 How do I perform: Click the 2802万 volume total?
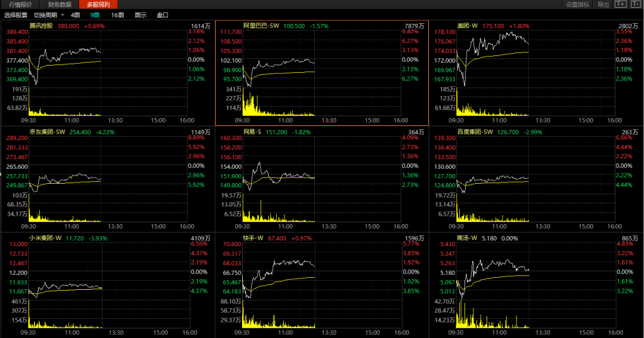click(x=628, y=26)
